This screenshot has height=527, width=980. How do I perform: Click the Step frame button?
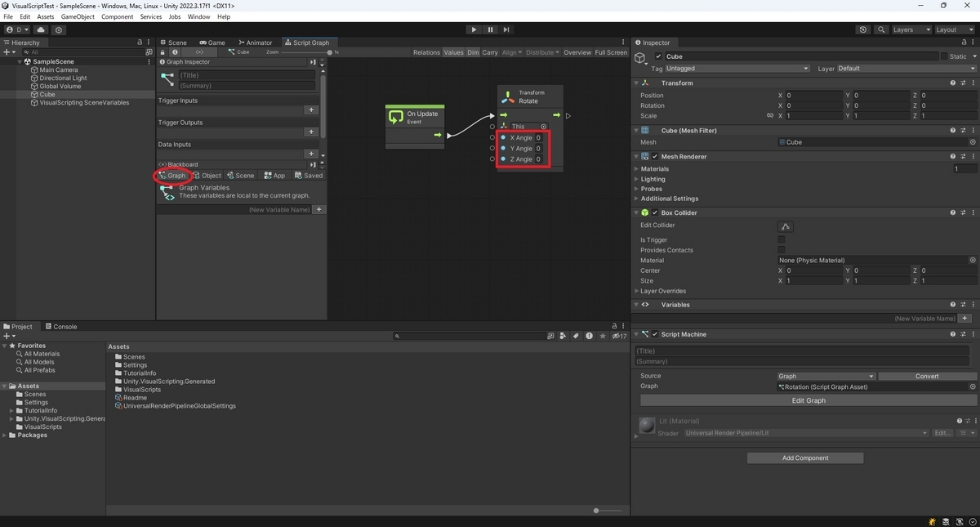[x=506, y=29]
